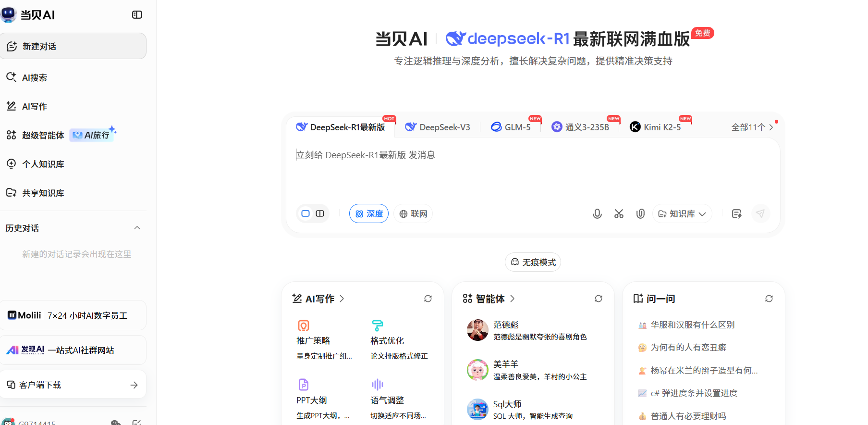Click the 免费 badge in the banner

[x=702, y=33]
